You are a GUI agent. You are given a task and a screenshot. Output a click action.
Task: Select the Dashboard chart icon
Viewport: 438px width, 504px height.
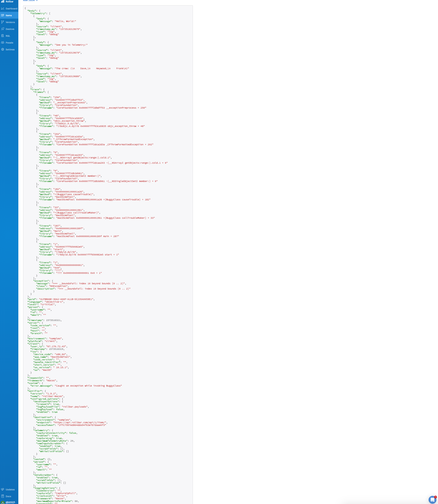tap(3, 8)
